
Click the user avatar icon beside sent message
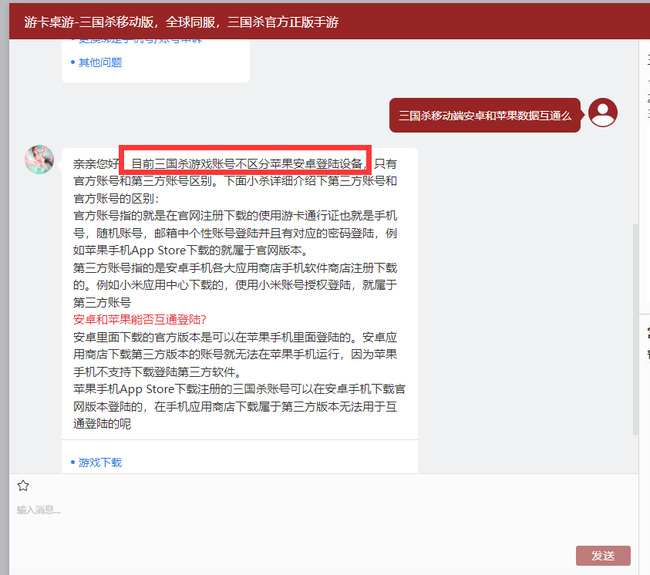603,112
